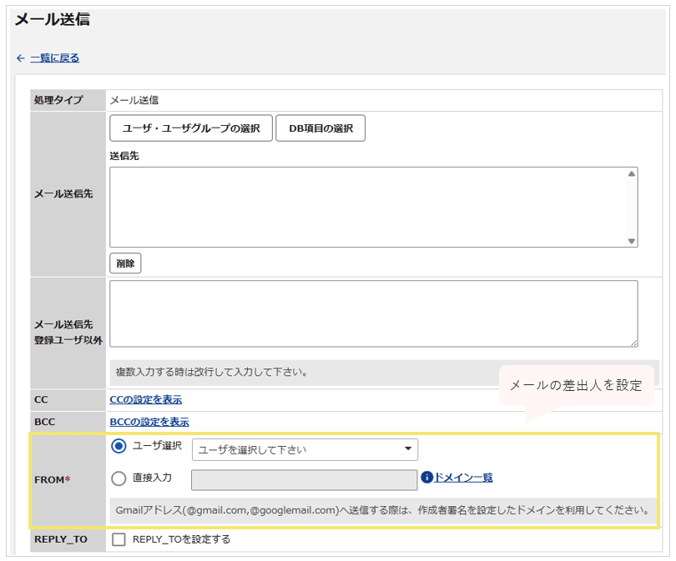This screenshot has height=561, width=676.
Task: Open the ユーザを選択して下さい dropdown
Action: 305,450
